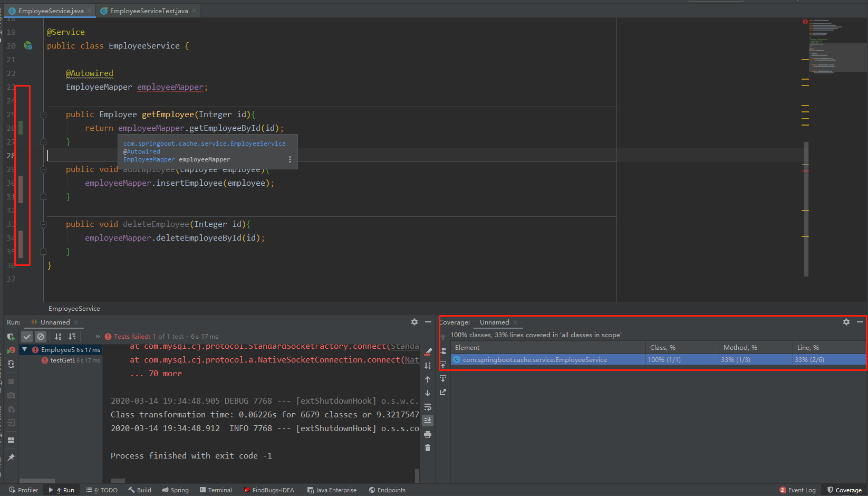The image size is (868, 496).
Task: Close the Unnamed coverage tab
Action: pos(515,322)
